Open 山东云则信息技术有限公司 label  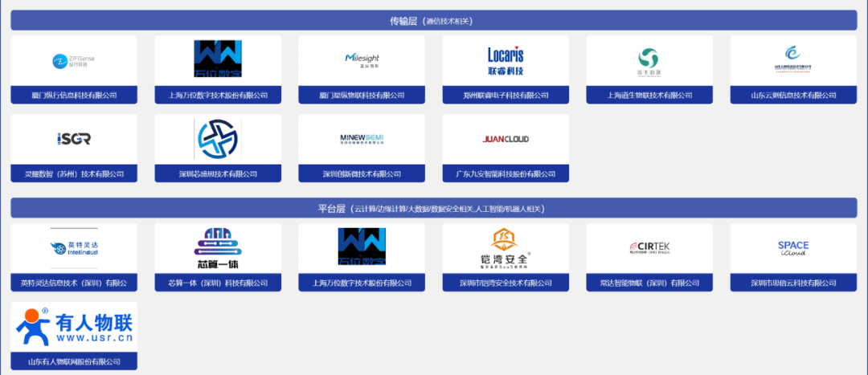(x=792, y=95)
